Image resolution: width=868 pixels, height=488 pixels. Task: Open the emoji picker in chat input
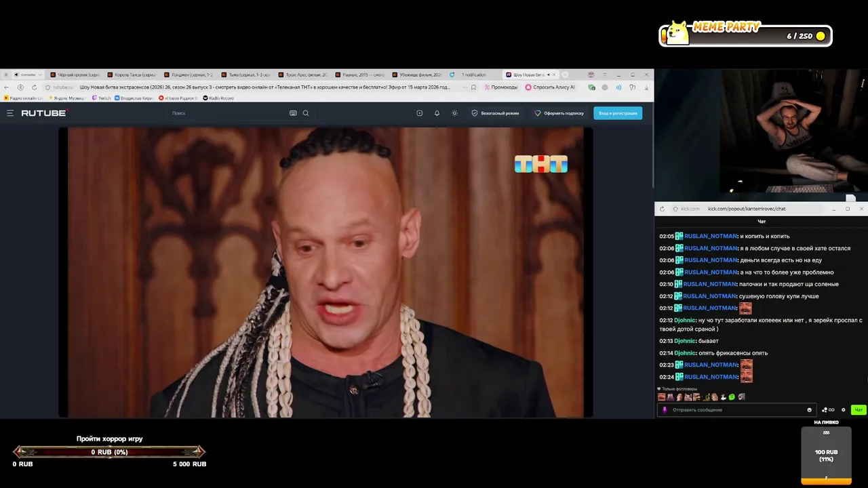tap(809, 409)
